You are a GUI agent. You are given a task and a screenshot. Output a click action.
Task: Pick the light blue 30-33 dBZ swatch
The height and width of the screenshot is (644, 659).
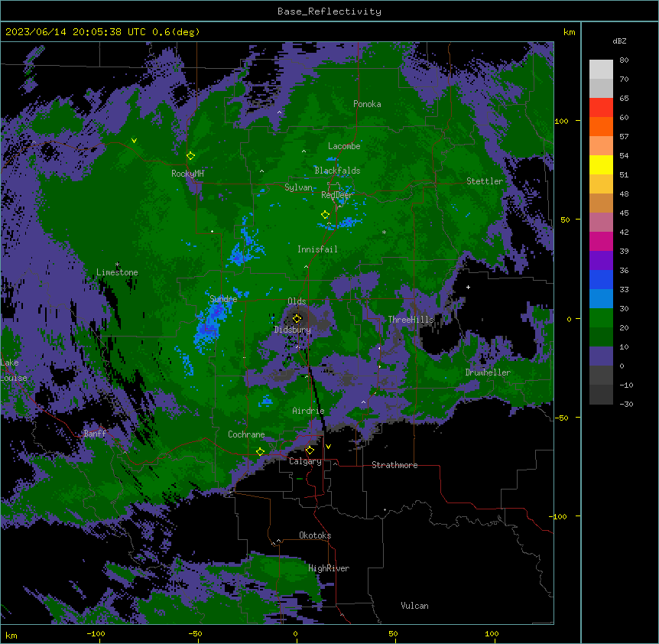[601, 299]
